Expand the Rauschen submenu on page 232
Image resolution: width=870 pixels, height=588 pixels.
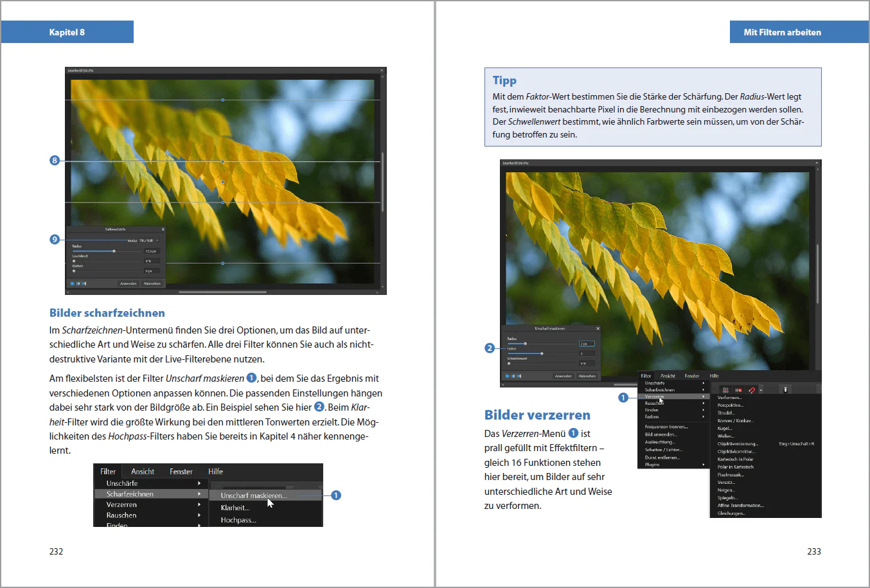tap(151, 515)
